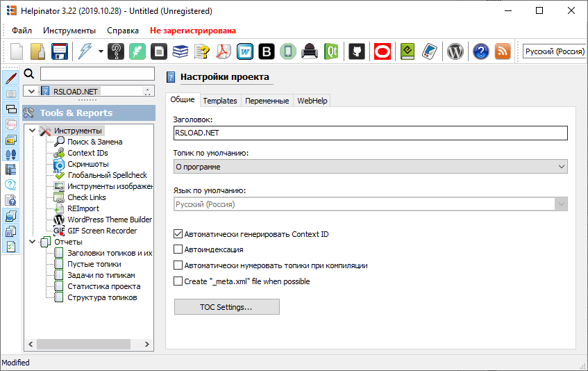
Task: Collapse the Отчеты tree node
Action: (x=32, y=242)
